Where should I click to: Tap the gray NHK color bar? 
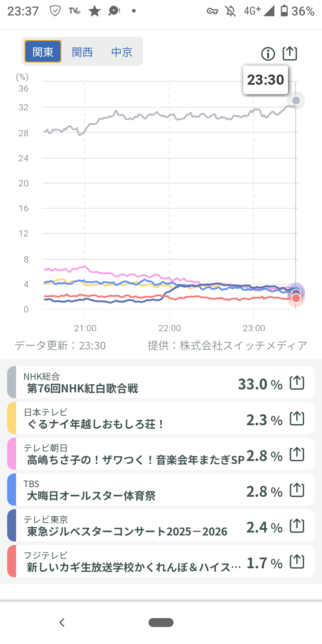(x=12, y=383)
